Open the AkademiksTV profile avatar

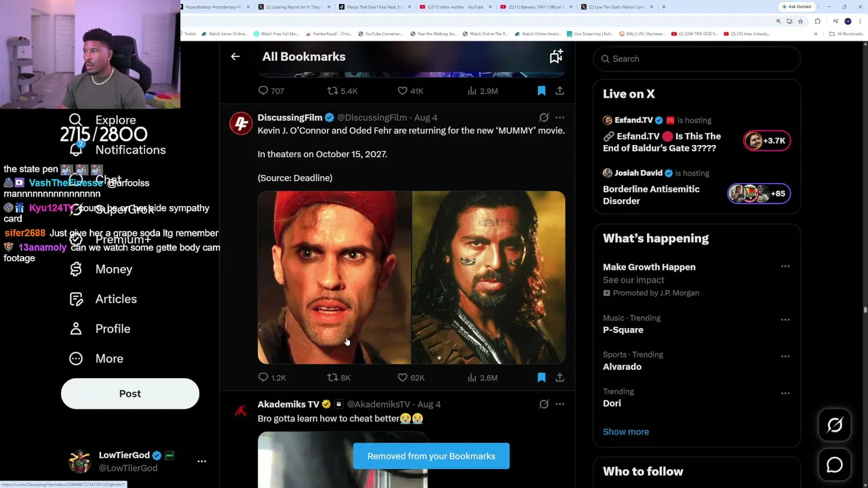[x=241, y=410]
